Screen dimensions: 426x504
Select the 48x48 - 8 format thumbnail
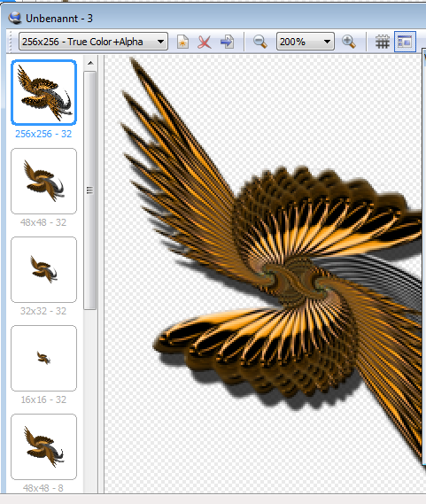[43, 446]
